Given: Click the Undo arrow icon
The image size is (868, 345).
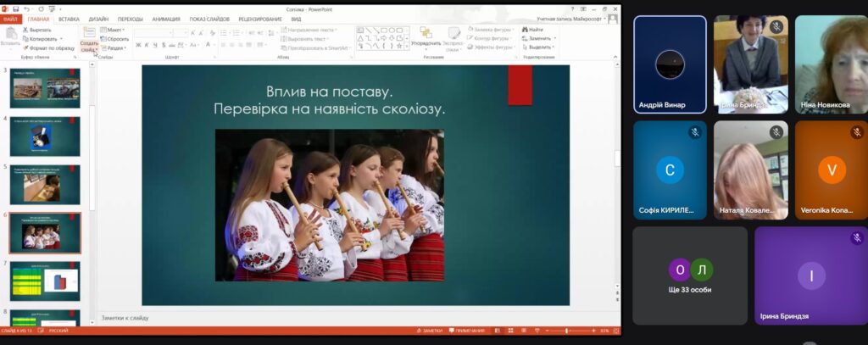Looking at the screenshot, I should click(x=26, y=8).
